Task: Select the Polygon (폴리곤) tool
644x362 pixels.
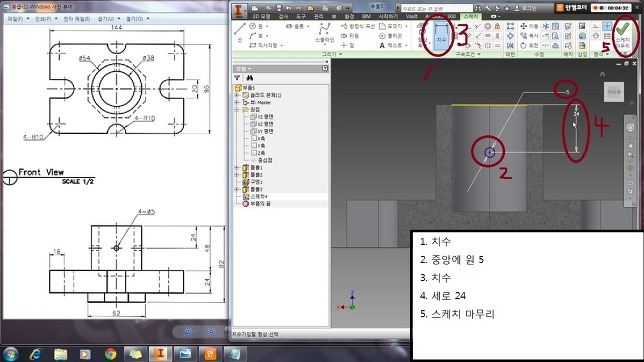Action: click(x=391, y=36)
